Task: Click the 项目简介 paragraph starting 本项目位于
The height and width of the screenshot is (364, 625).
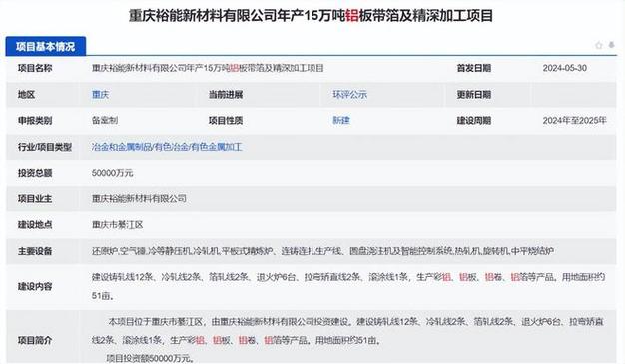Action: pos(348,330)
